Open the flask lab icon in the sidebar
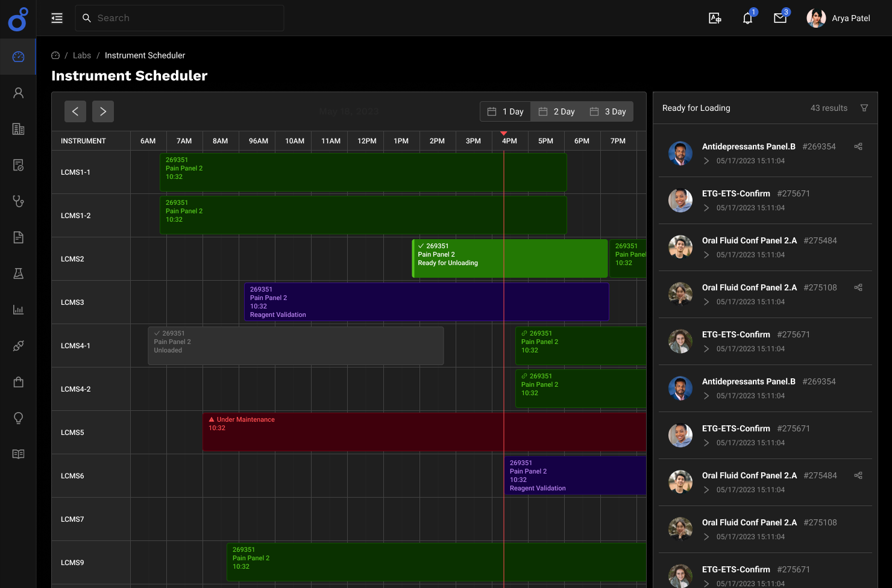This screenshot has width=892, height=588. (x=18, y=274)
